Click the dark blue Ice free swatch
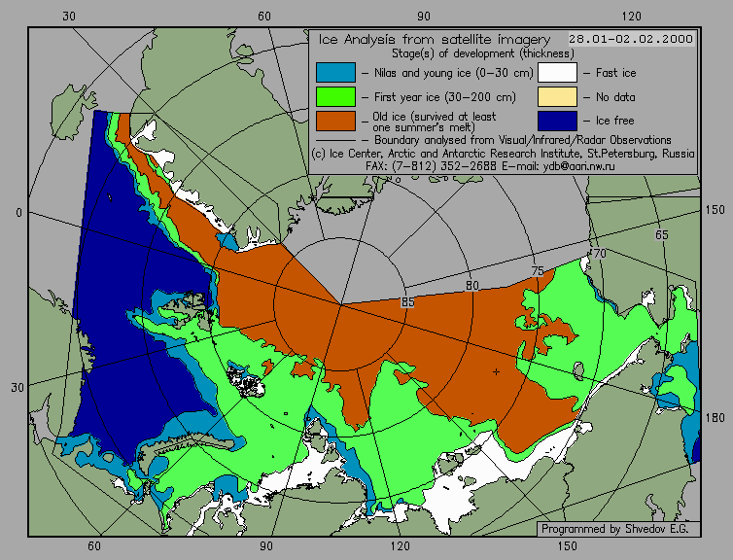The image size is (733, 560). [557, 122]
